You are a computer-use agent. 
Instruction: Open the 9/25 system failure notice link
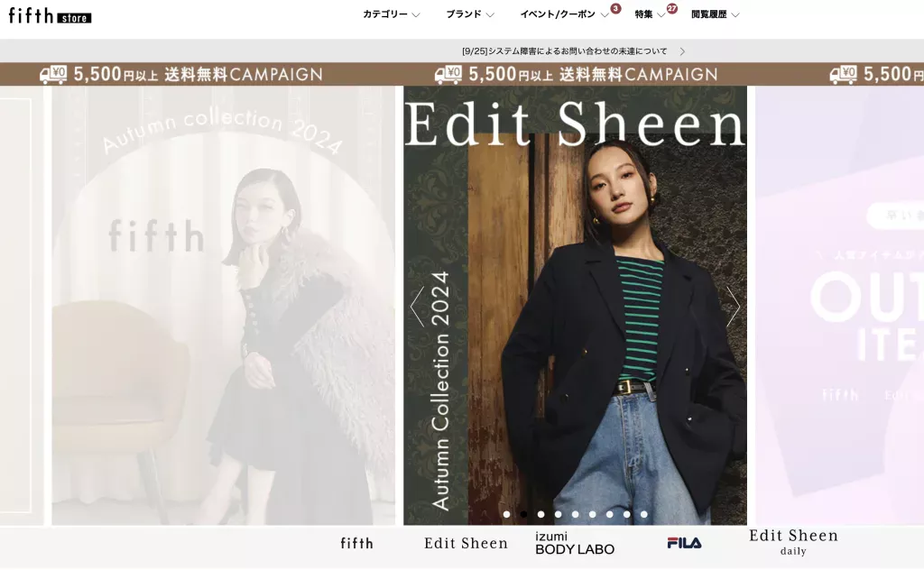tap(565, 51)
